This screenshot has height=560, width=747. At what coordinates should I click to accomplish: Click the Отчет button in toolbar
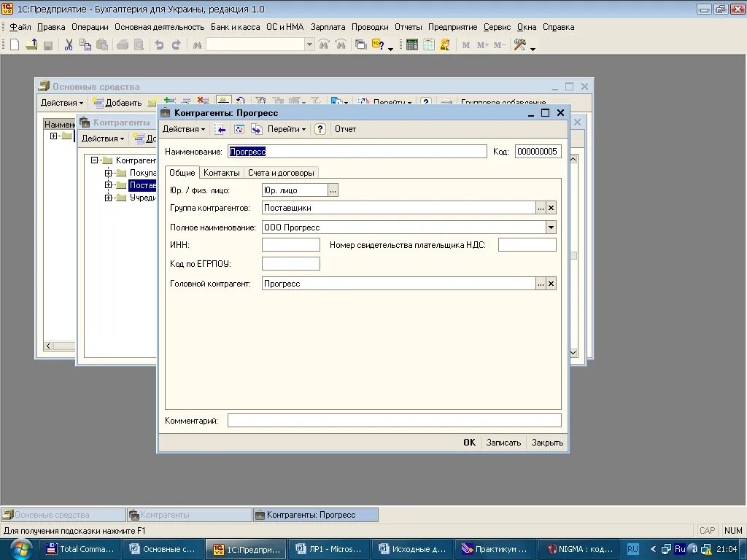pos(345,129)
